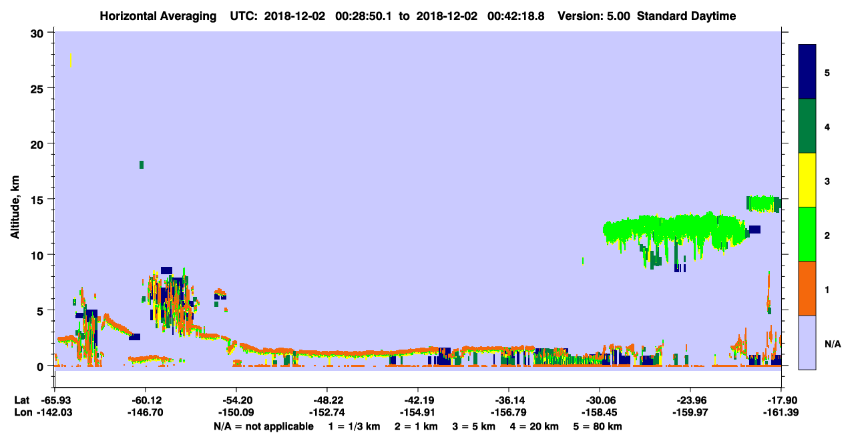The height and width of the screenshot is (445, 868).
Task: Click longitude value -146.70
Action: (146, 413)
